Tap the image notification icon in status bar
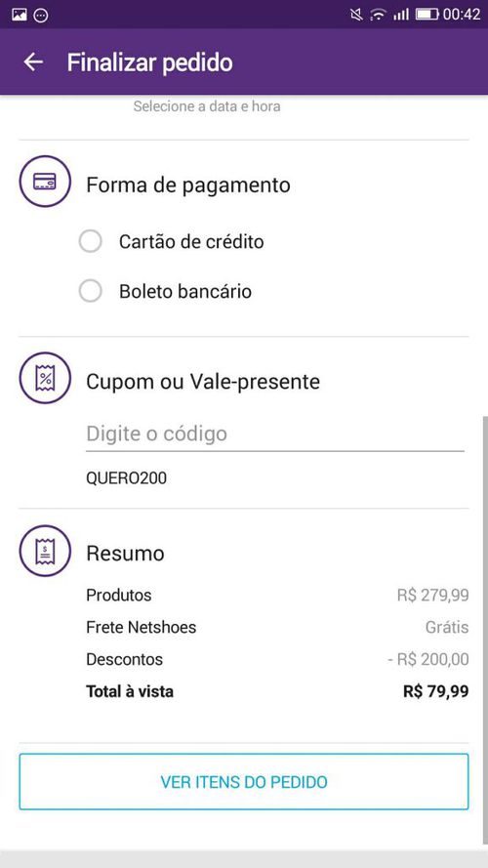 click(20, 15)
